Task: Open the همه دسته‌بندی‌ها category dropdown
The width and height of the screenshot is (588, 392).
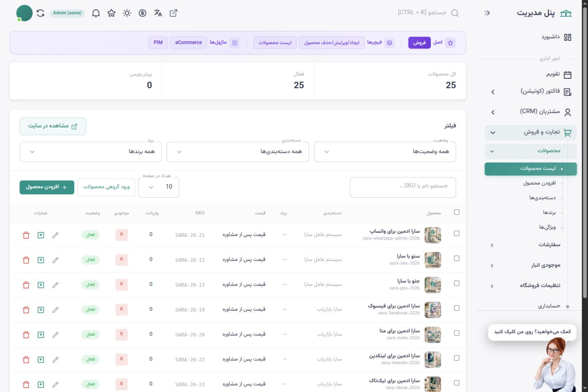Action: (x=238, y=152)
